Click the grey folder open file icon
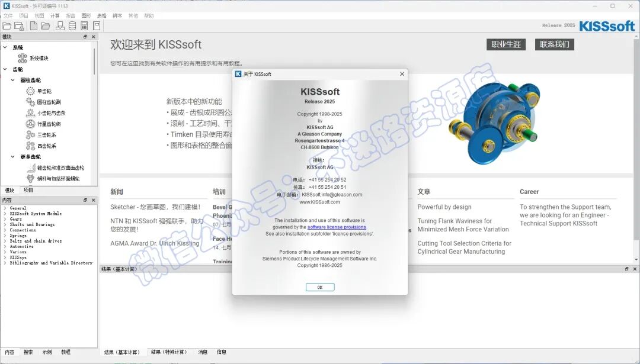This screenshot has width=640, height=364. [46, 26]
